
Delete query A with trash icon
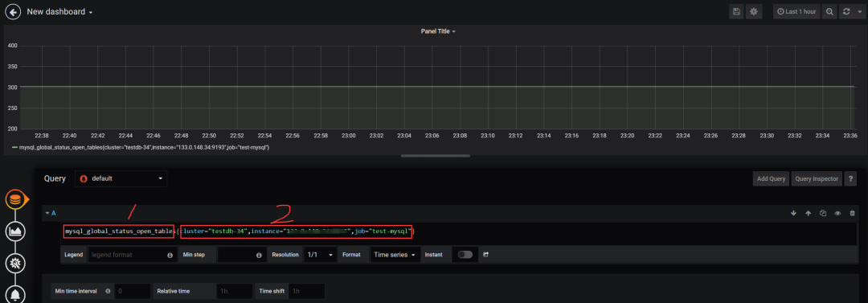(852, 213)
